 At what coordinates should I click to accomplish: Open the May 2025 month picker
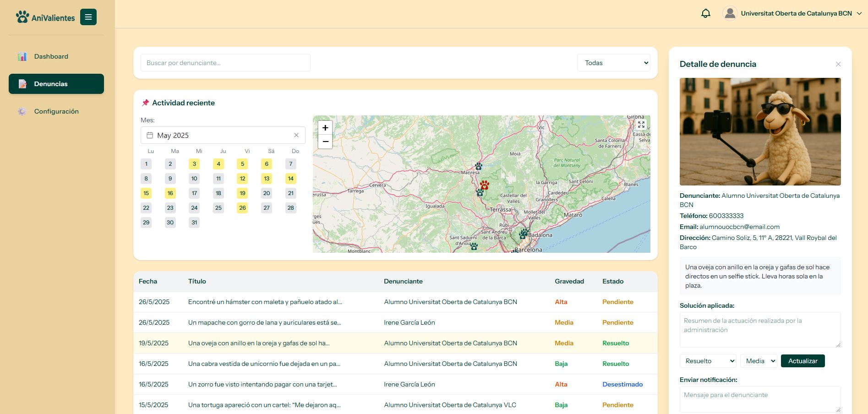click(x=223, y=135)
